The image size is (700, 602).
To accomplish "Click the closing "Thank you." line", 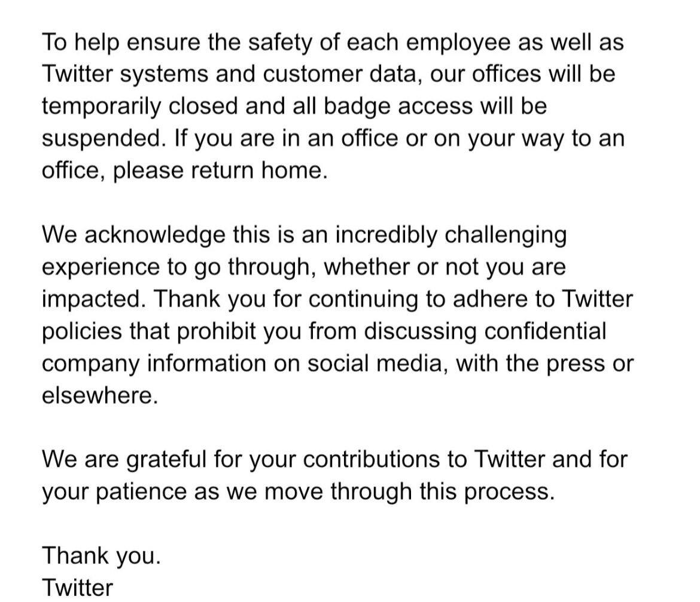I will click(x=101, y=556).
